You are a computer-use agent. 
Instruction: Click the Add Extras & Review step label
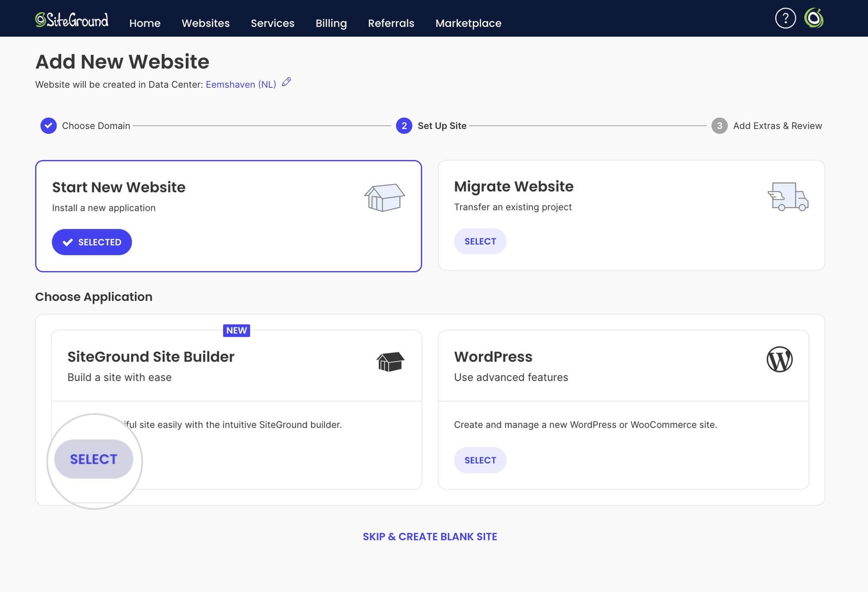point(777,126)
